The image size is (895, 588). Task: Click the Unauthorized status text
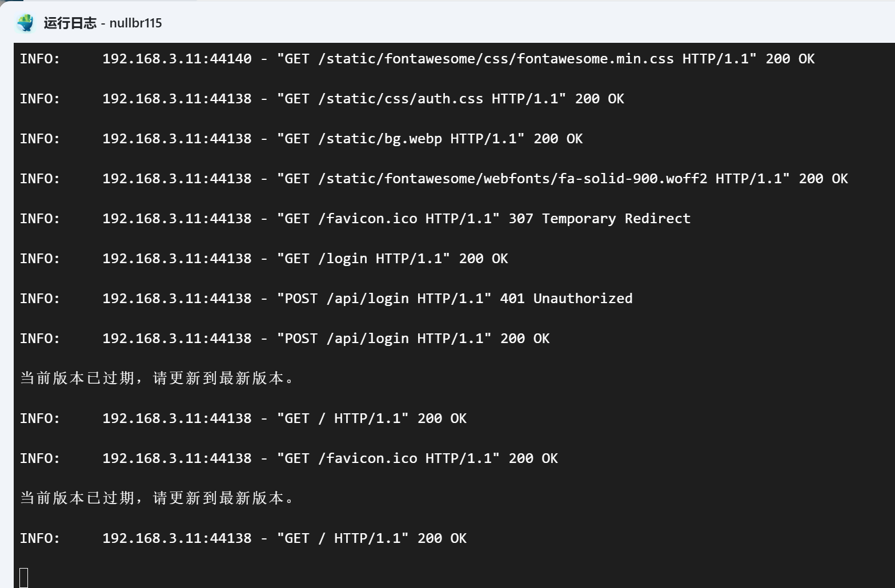point(583,299)
